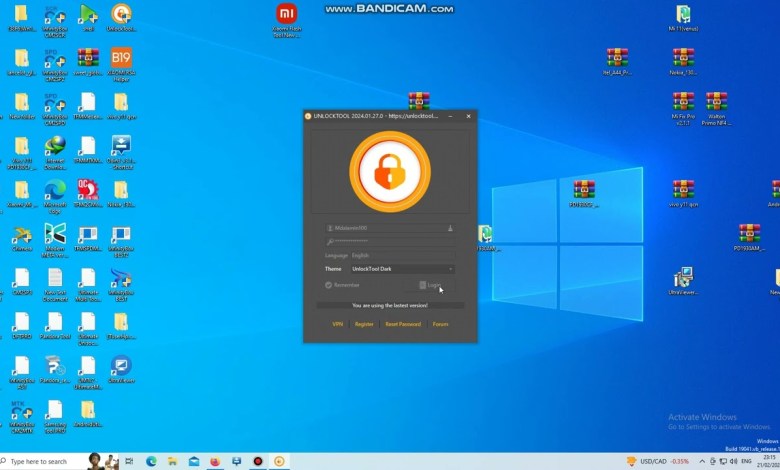Open the Mi-Fix Pro archive on desktop

pos(683,102)
